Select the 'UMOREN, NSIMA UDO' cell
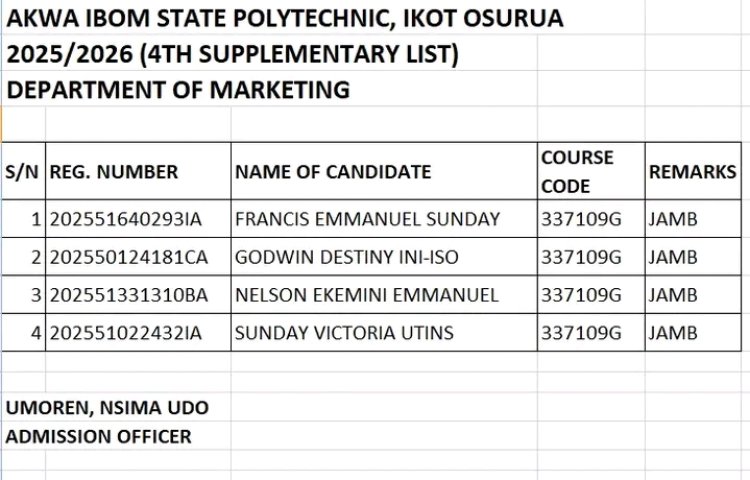 (107, 408)
